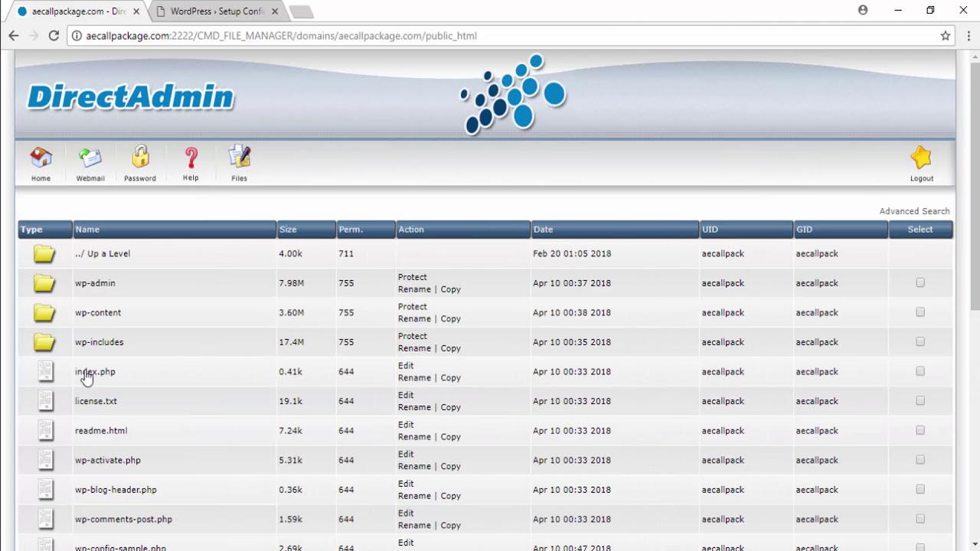Tick the readme.html checkbox
The width and height of the screenshot is (980, 551).
click(x=920, y=431)
